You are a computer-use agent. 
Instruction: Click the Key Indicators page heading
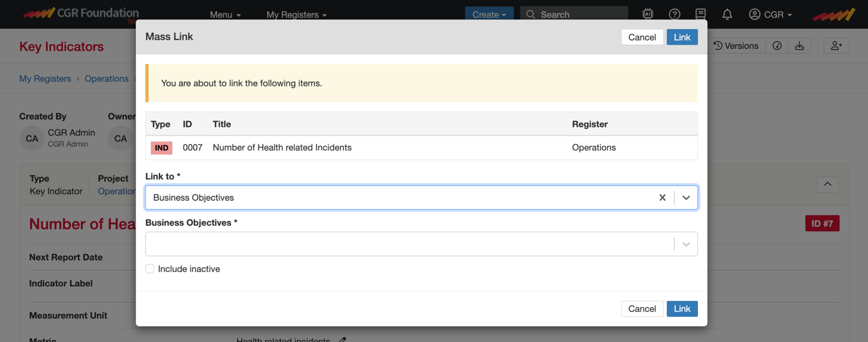62,47
